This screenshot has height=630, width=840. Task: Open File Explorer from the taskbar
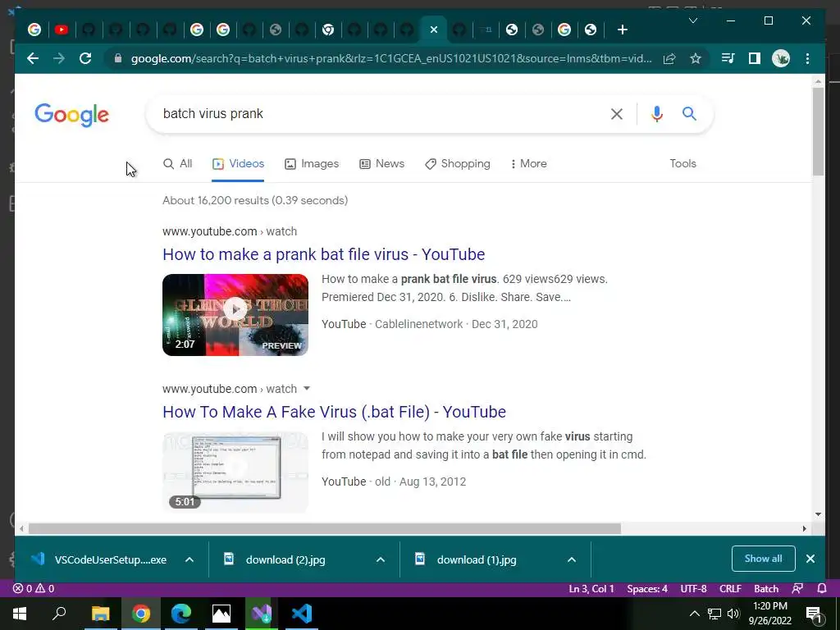pyautogui.click(x=100, y=614)
